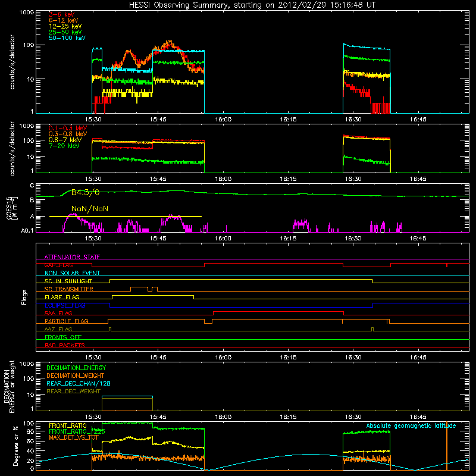Click the 7-20 MeV legend label
The image size is (476, 476).
click(64, 146)
